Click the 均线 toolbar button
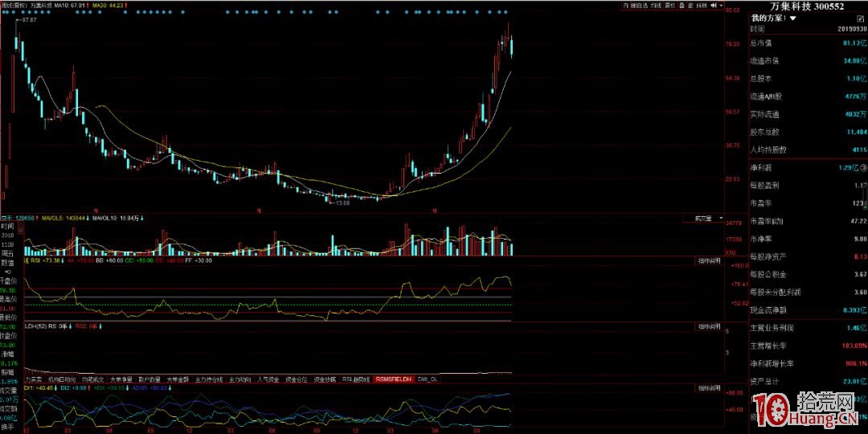The height and width of the screenshot is (434, 868). click(656, 5)
